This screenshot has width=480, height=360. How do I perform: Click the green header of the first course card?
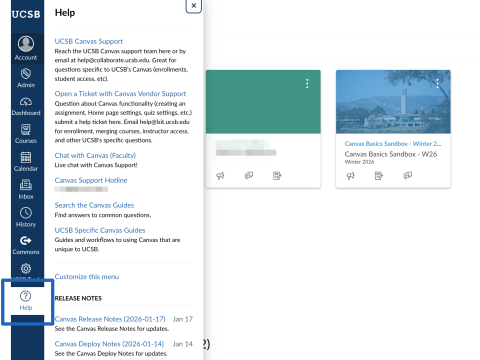coord(263,102)
